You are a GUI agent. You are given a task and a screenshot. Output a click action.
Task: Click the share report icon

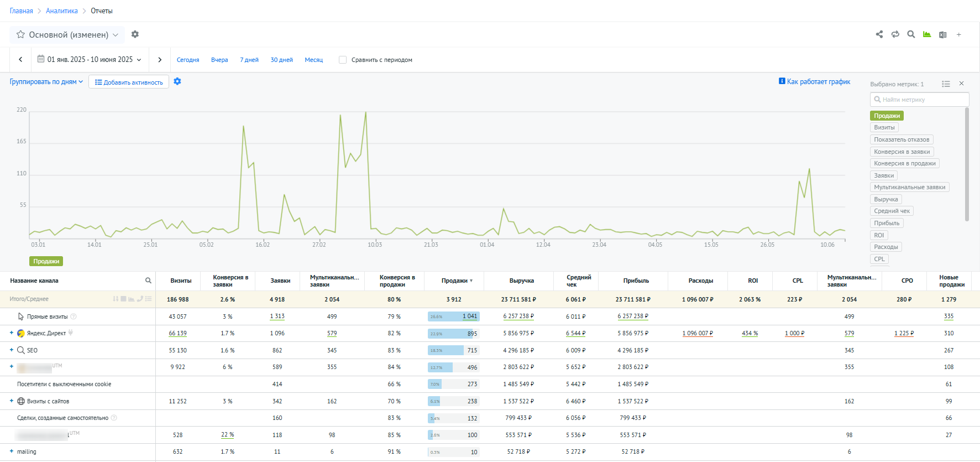pyautogui.click(x=879, y=34)
